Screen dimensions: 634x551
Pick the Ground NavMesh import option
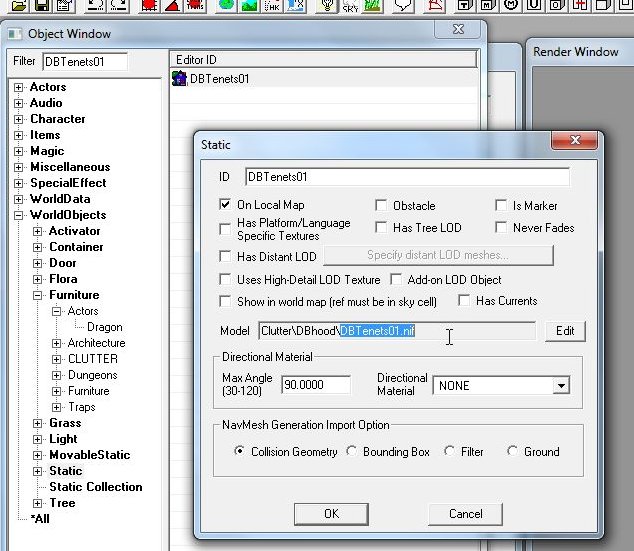click(512, 451)
